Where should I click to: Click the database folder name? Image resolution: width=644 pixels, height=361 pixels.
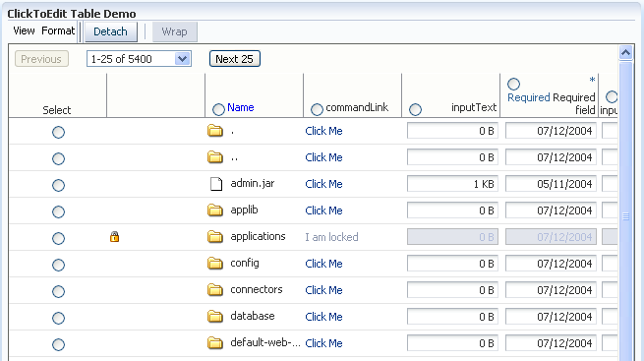click(x=252, y=316)
